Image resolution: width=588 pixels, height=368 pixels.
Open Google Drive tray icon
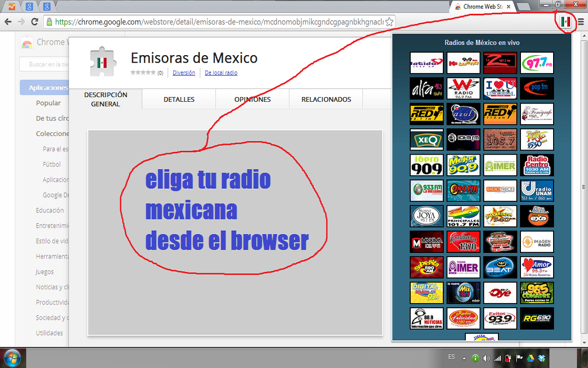coord(530,358)
